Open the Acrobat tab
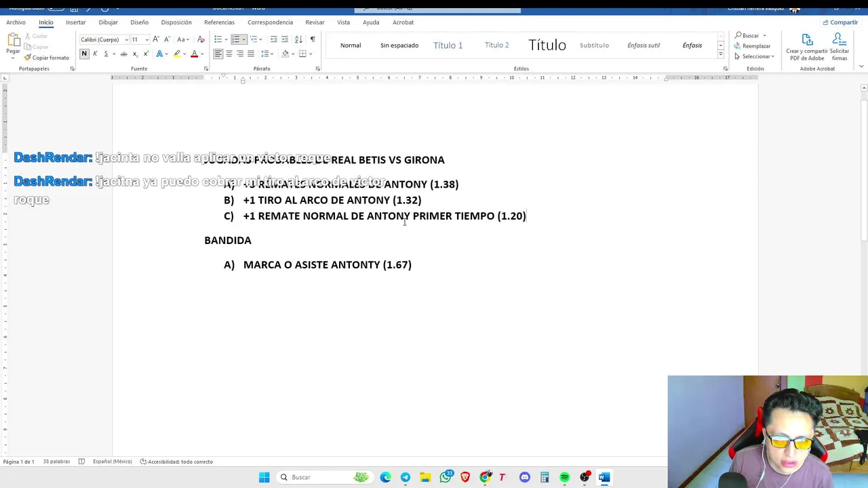This screenshot has width=868, height=488. tap(403, 22)
